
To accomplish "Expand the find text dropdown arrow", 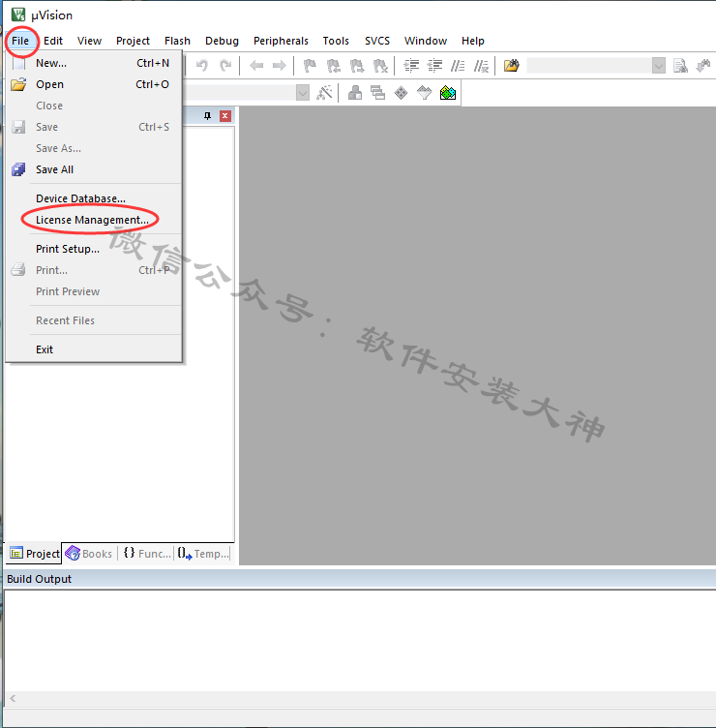I will [659, 66].
